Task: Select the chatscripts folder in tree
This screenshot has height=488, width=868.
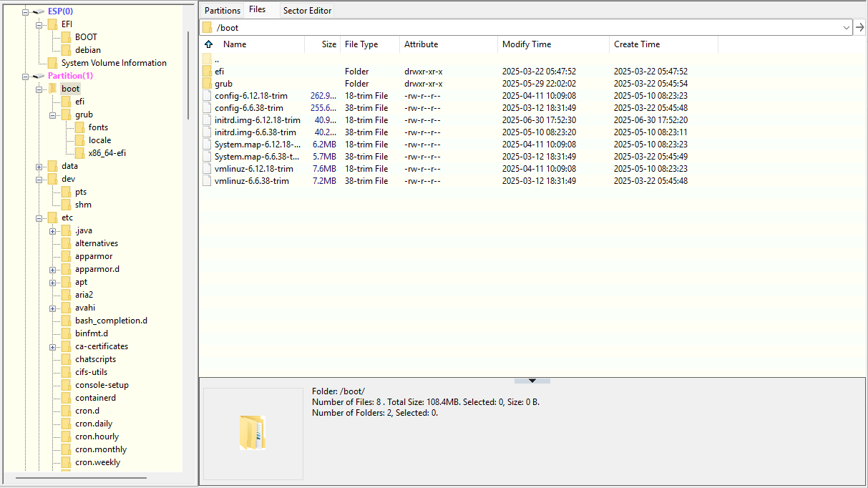Action: pyautogui.click(x=95, y=359)
